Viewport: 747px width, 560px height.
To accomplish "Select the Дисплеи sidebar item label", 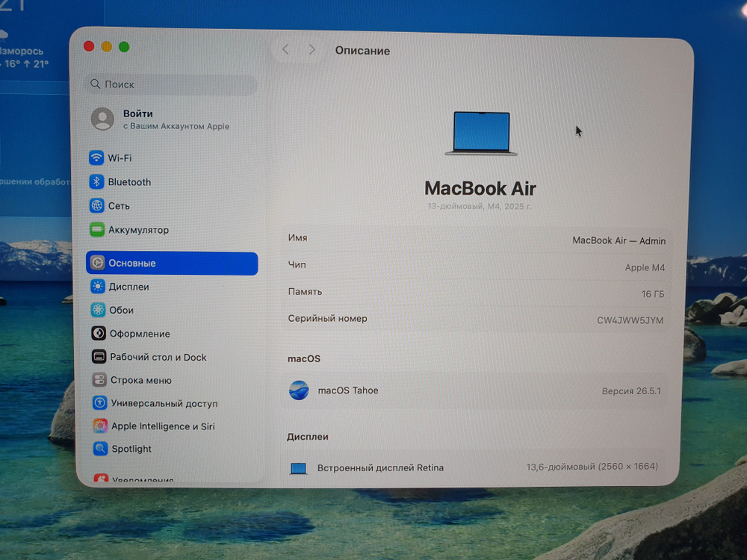I will pos(129,287).
